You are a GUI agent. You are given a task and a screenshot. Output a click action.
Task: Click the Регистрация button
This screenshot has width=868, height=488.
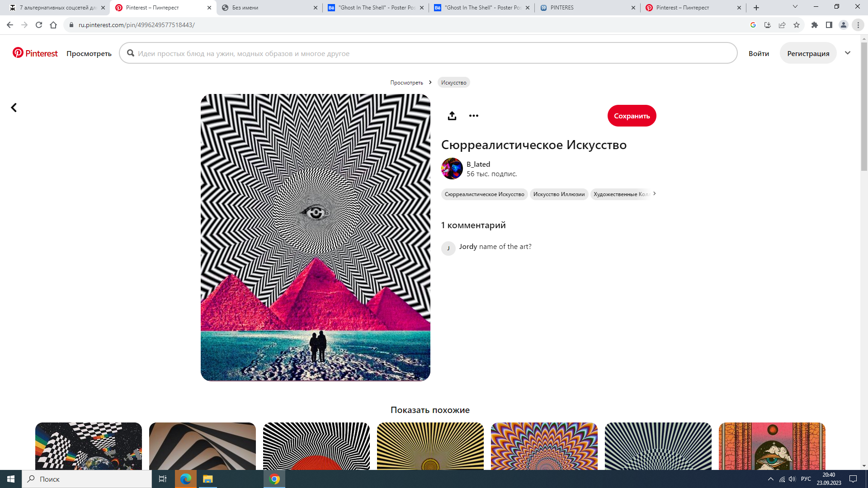tap(808, 53)
